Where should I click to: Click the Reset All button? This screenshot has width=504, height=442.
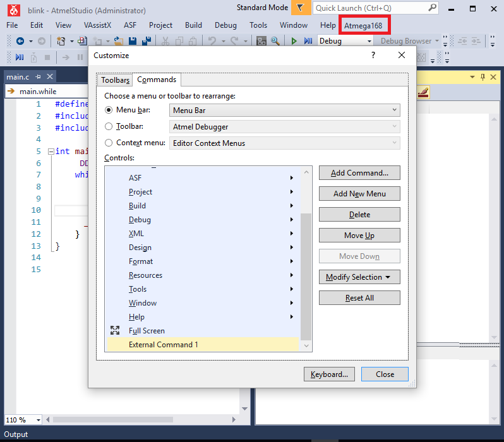[359, 298]
